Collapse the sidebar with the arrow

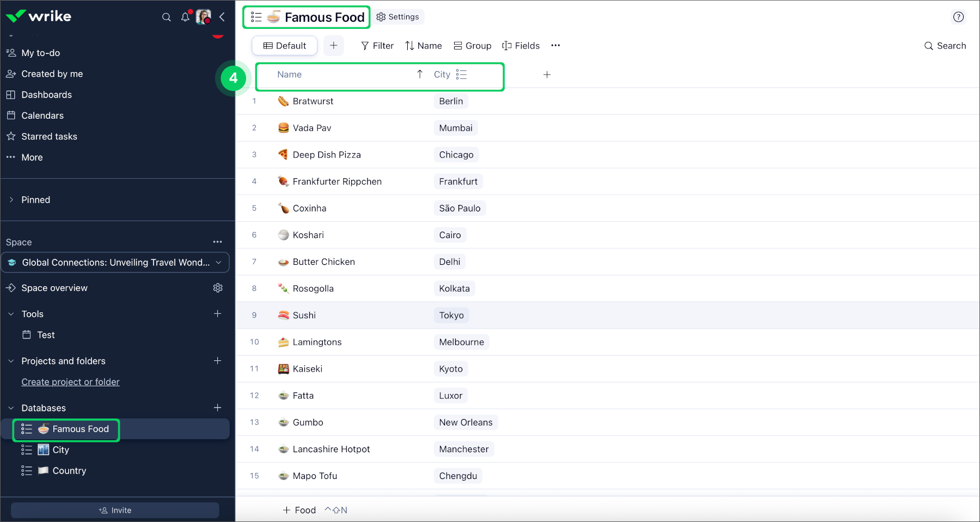pos(222,17)
